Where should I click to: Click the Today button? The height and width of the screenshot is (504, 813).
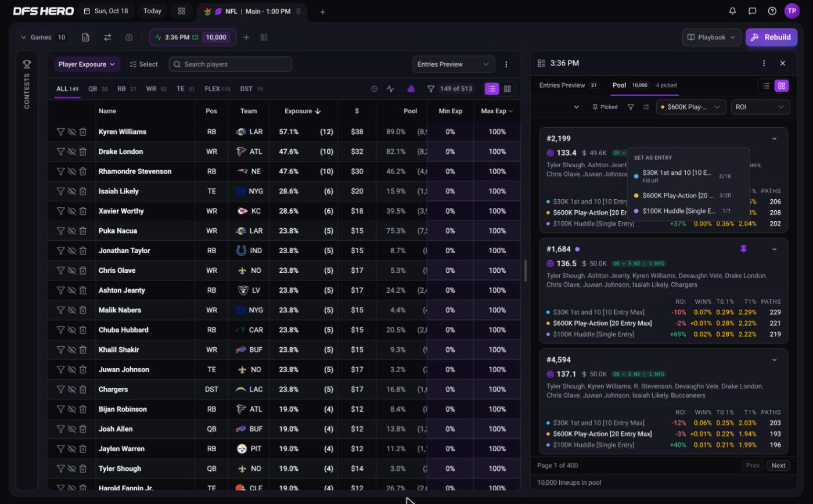(152, 11)
